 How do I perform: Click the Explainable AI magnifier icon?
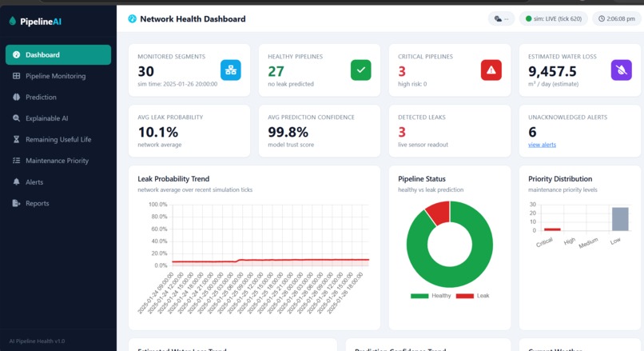click(17, 118)
